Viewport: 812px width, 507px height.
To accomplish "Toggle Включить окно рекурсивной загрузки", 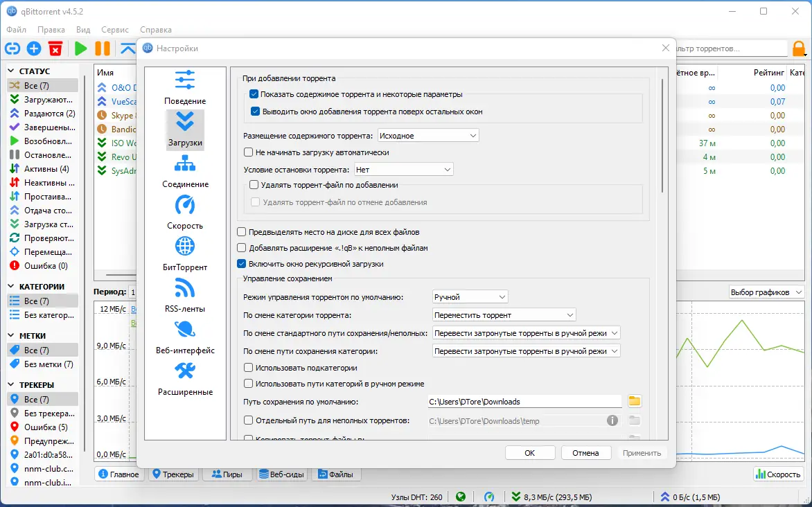I will click(242, 264).
